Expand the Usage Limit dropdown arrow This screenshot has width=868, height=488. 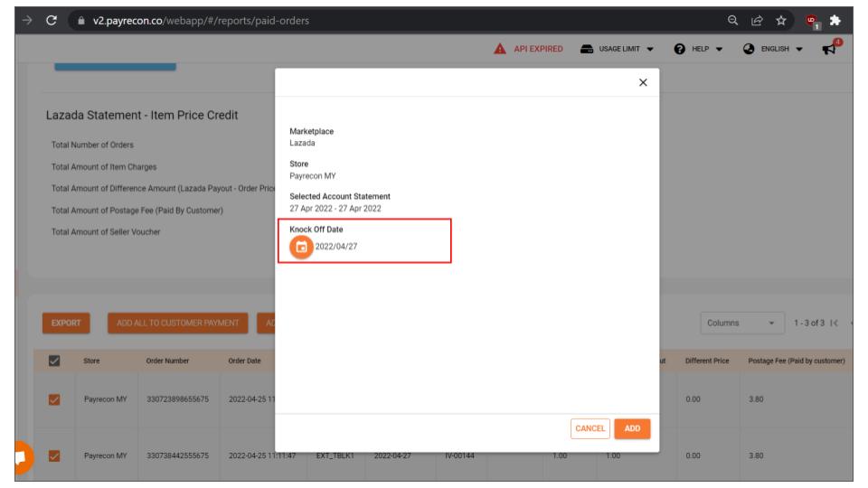pyautogui.click(x=650, y=49)
